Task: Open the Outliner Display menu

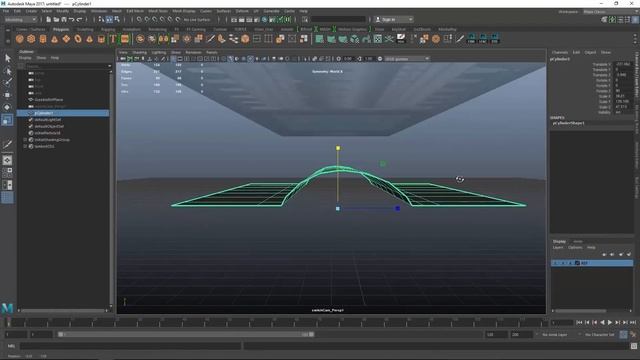Action: click(25, 58)
